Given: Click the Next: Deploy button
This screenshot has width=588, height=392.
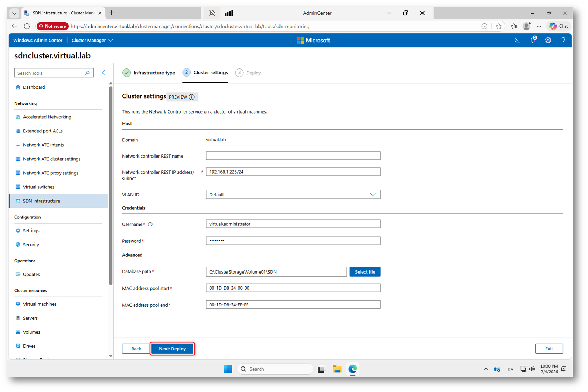Looking at the screenshot, I should [172, 349].
